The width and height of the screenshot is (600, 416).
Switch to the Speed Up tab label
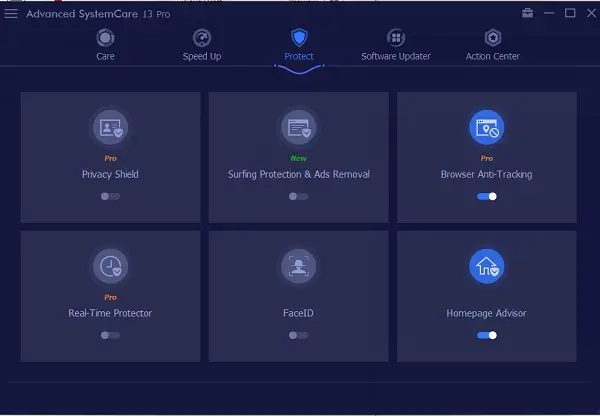click(202, 57)
